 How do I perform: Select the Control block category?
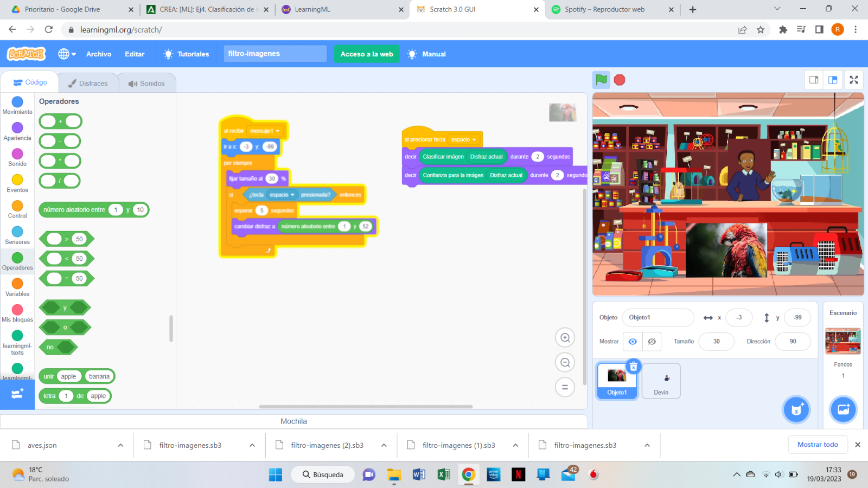[17, 209]
